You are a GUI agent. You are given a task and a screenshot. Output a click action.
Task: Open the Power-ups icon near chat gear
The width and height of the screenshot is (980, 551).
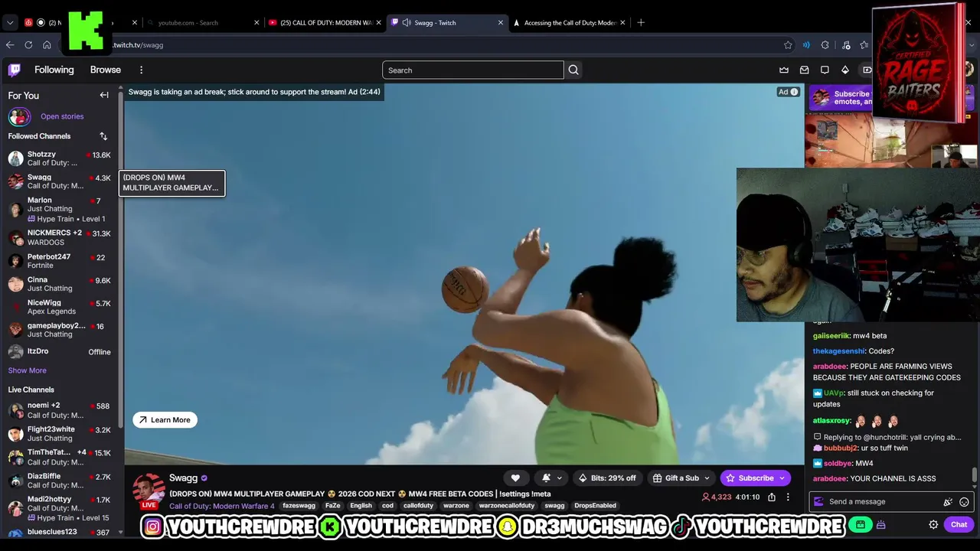click(x=881, y=525)
